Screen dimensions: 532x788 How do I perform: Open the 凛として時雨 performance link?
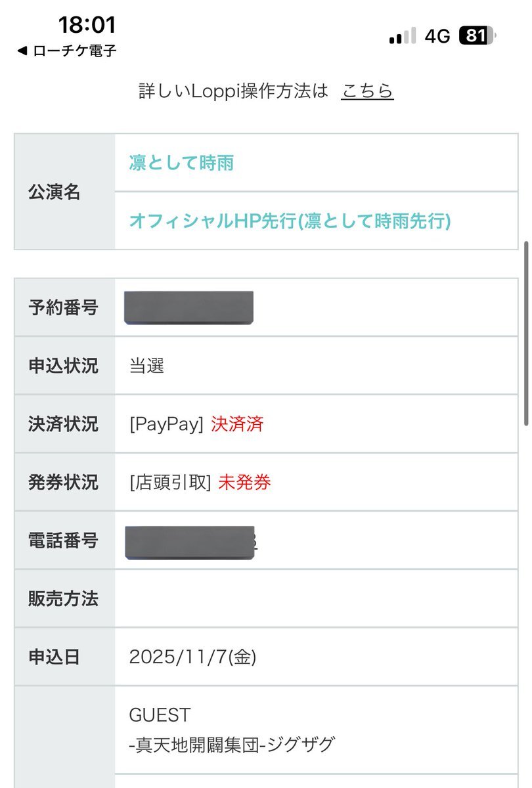[181, 163]
